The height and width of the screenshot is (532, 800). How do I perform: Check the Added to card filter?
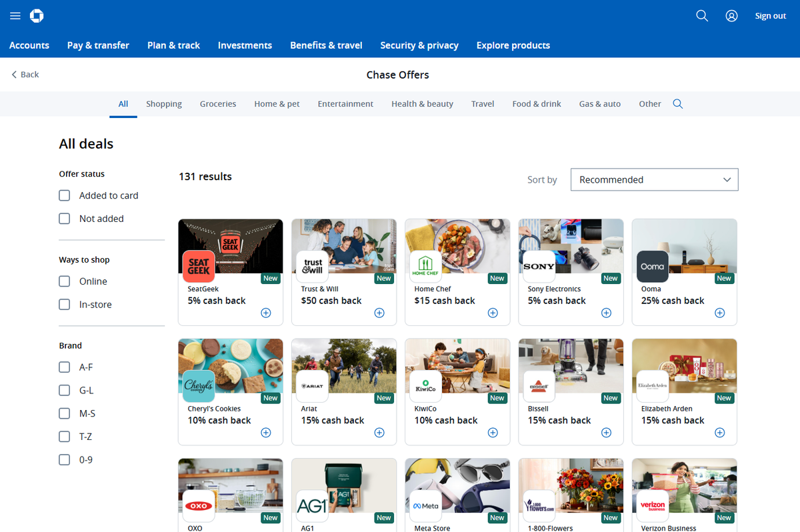coord(65,195)
